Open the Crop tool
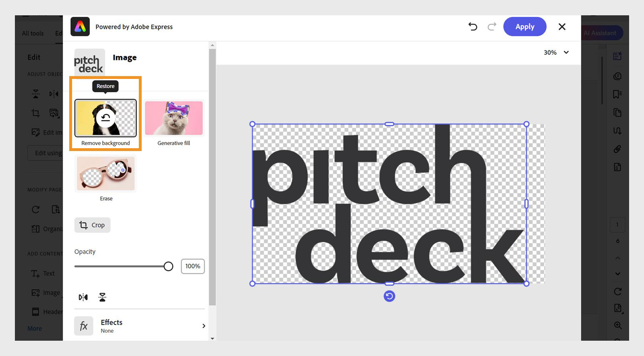The image size is (644, 356). [x=92, y=225]
